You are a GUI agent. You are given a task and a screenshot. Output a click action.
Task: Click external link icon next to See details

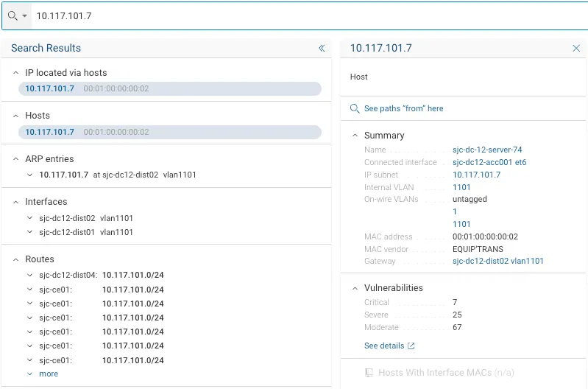(x=411, y=346)
